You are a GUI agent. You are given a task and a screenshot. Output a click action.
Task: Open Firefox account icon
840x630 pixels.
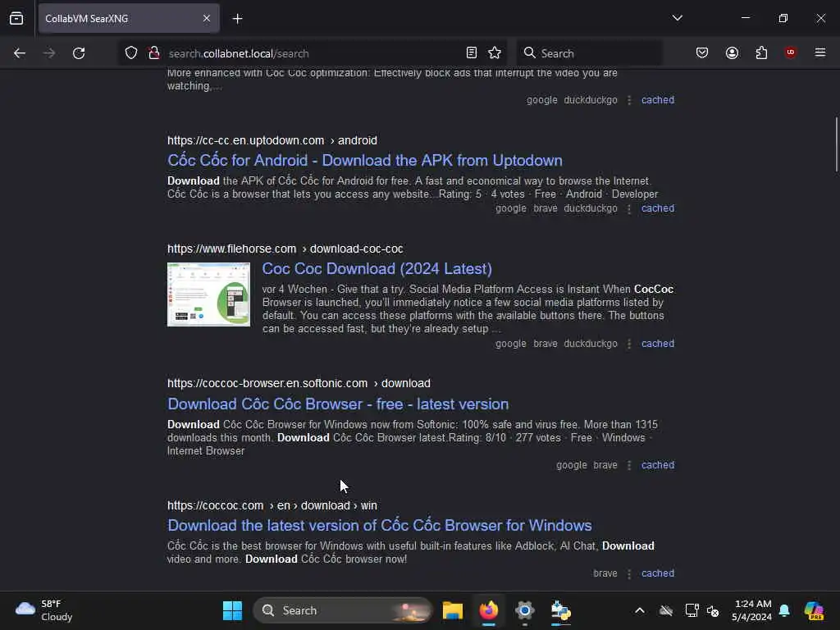click(x=732, y=52)
